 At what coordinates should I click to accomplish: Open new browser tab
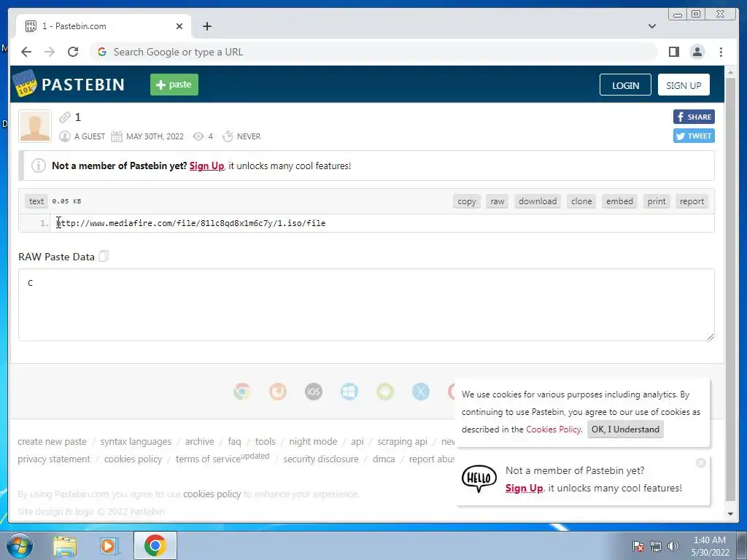(206, 26)
